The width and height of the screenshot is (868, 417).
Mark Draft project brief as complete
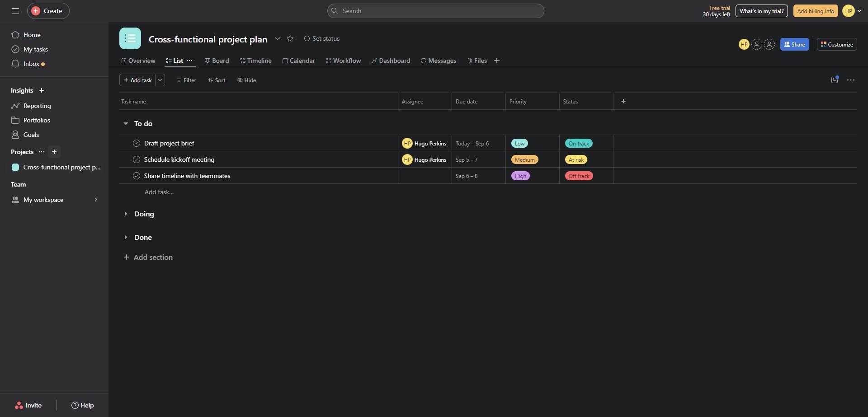(x=137, y=143)
